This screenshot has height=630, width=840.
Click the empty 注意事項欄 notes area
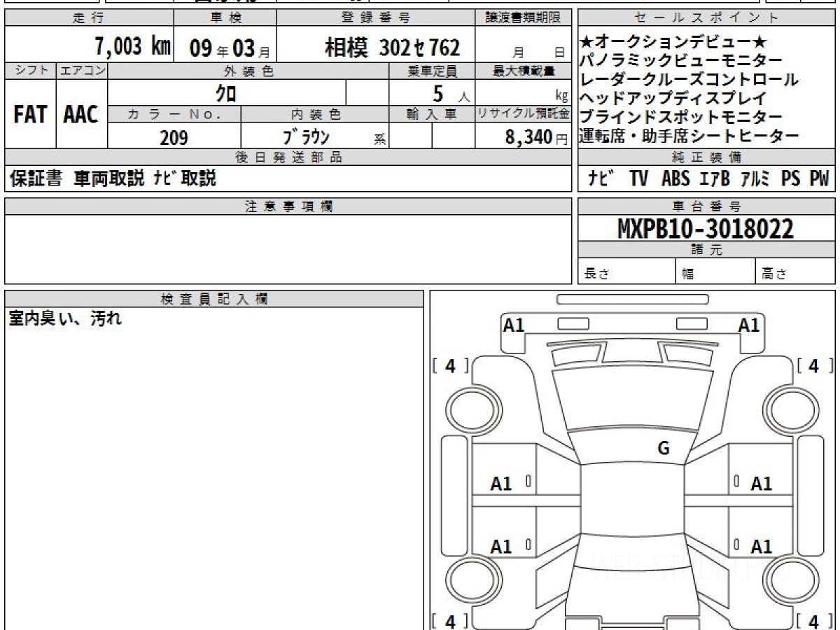pos(288,249)
